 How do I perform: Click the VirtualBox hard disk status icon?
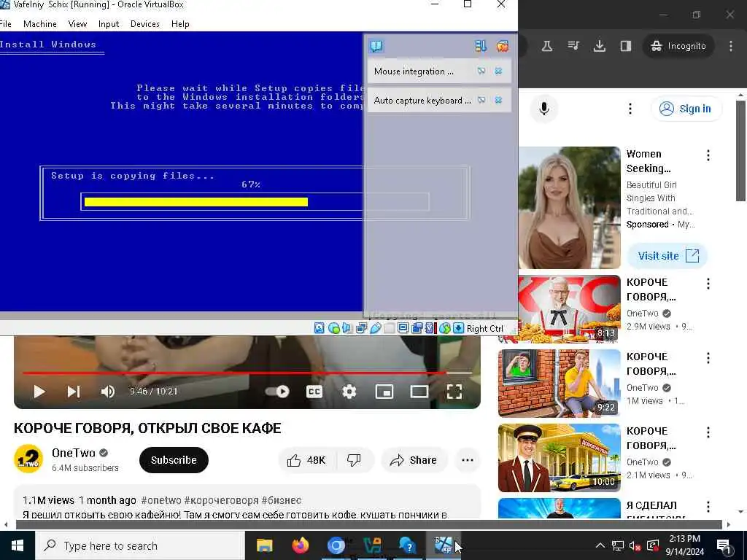pyautogui.click(x=320, y=328)
